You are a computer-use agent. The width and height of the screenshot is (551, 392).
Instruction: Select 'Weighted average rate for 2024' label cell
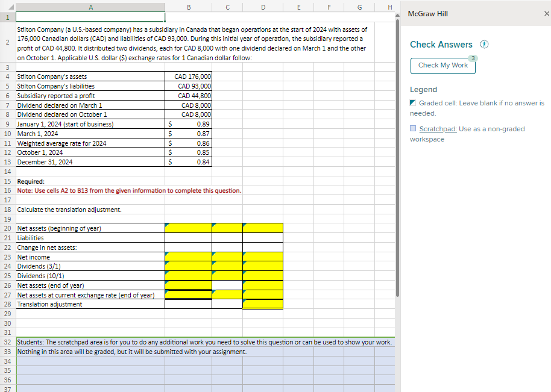(90, 143)
